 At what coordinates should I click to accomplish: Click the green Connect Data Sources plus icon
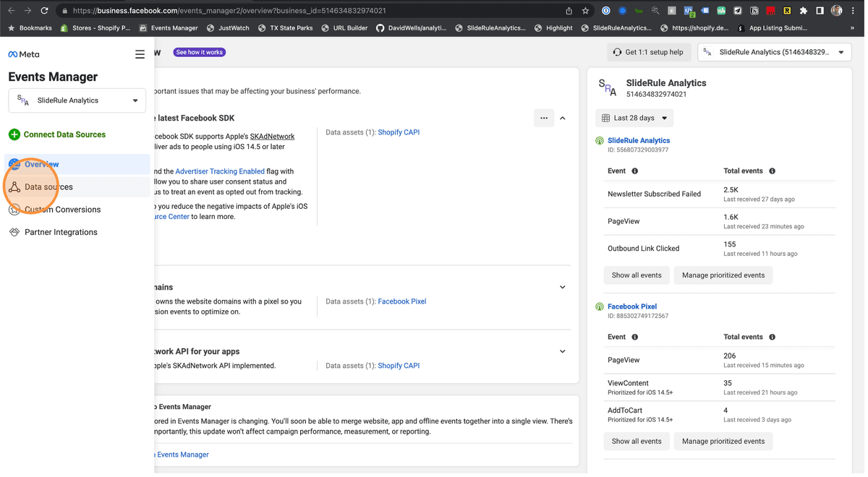click(x=14, y=134)
